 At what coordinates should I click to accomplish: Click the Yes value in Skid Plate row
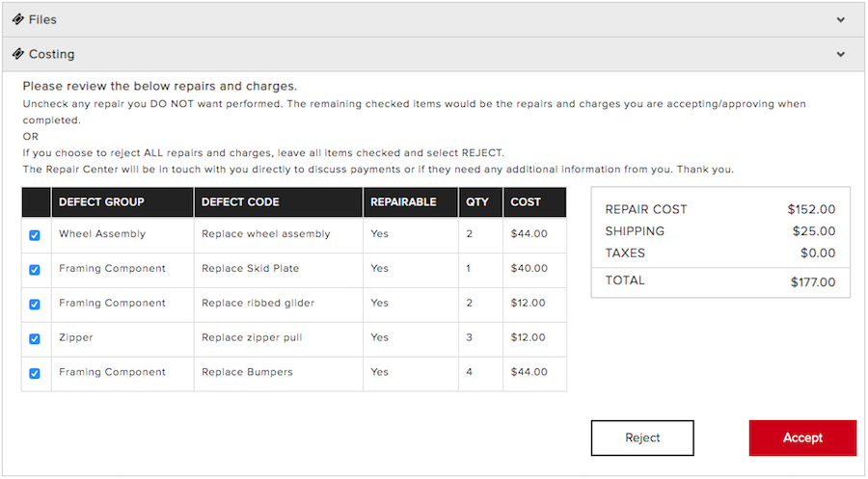(x=379, y=268)
